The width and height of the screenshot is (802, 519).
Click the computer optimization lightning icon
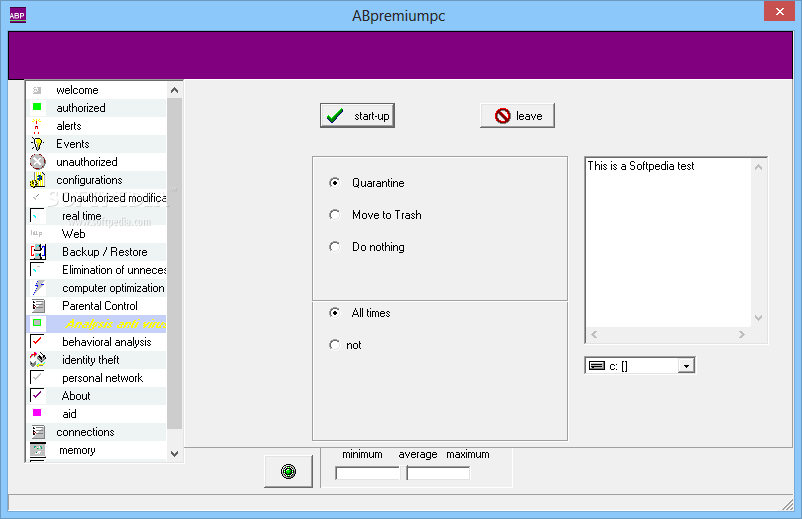tap(38, 287)
